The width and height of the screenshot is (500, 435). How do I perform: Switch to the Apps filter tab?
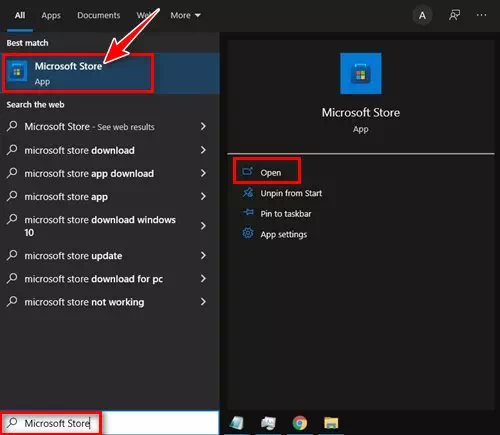[51, 15]
